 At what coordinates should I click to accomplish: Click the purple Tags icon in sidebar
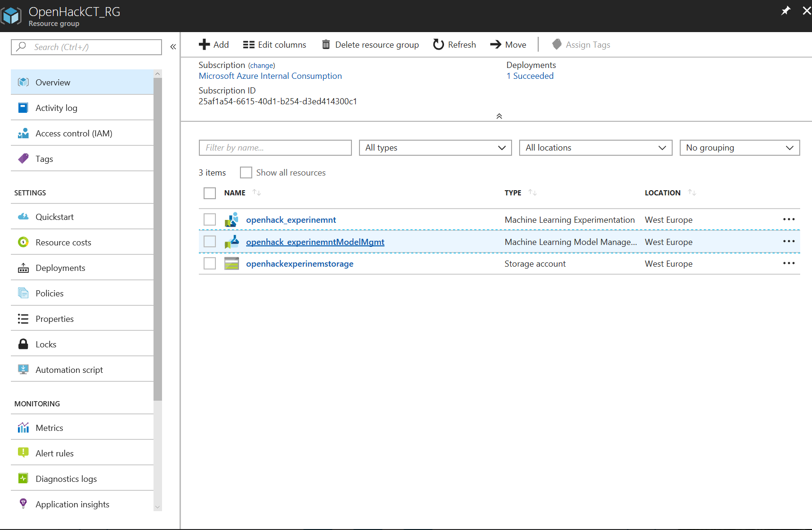[x=23, y=159]
